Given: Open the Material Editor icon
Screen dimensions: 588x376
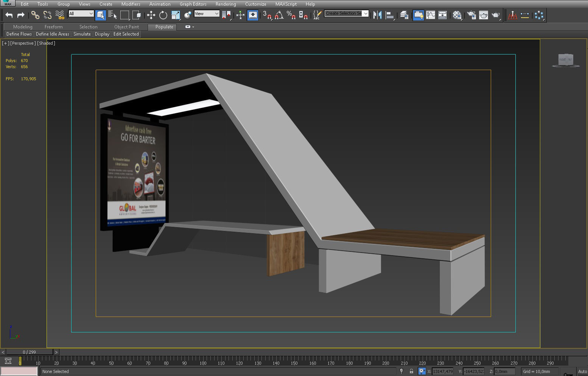Looking at the screenshot, I should [457, 15].
